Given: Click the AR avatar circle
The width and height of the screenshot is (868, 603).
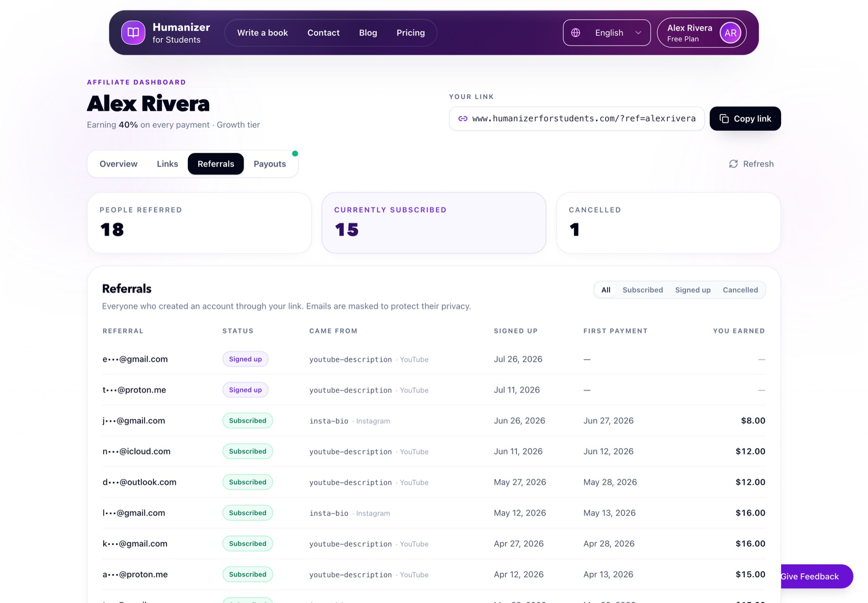Looking at the screenshot, I should 730,33.
